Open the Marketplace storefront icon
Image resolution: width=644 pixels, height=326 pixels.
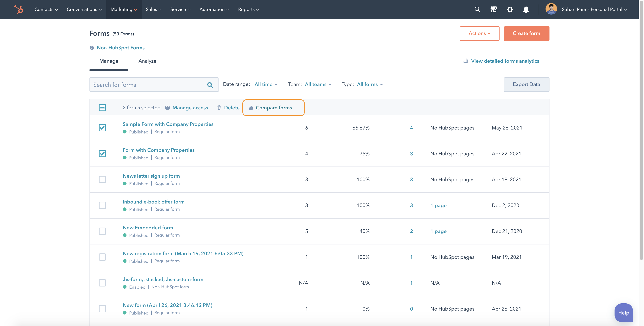[x=493, y=10]
